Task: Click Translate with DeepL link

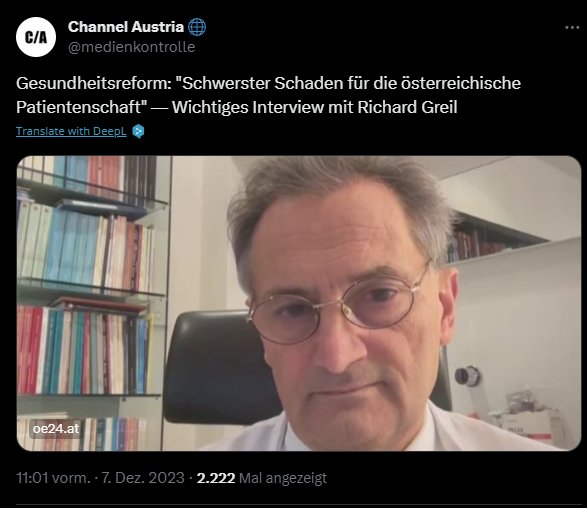Action: click(71, 131)
